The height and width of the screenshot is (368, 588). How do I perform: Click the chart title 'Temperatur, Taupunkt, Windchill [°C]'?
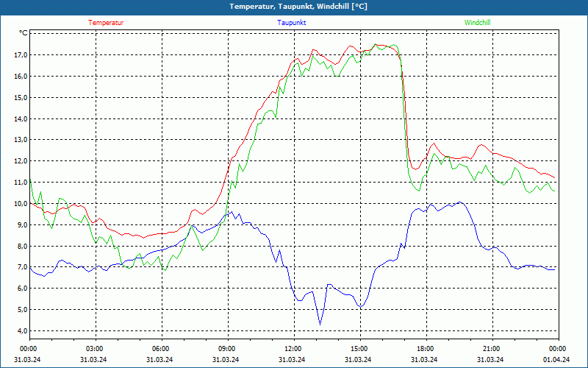(x=298, y=7)
